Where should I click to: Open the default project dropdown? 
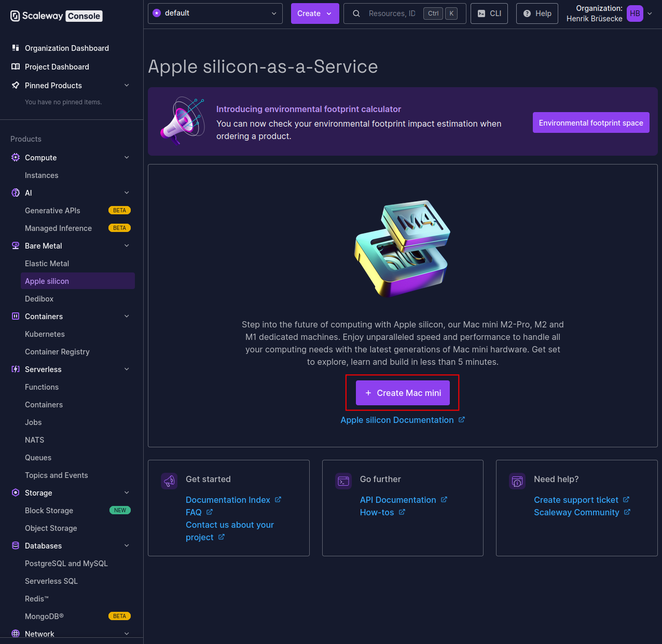click(215, 13)
